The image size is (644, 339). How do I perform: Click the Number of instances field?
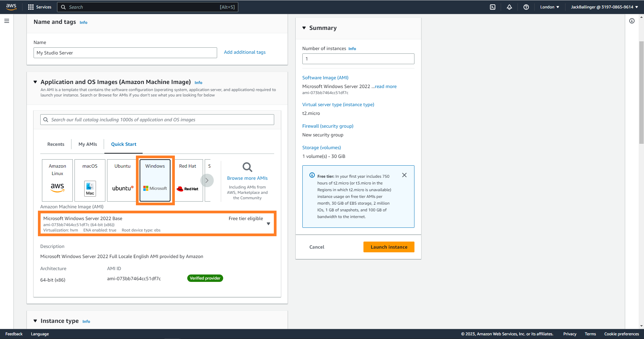click(358, 59)
